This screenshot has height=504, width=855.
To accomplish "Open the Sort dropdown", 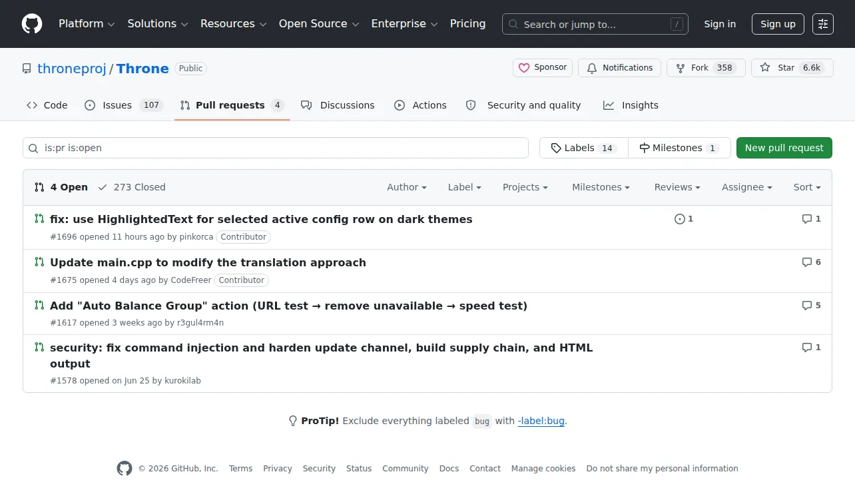I will point(807,187).
